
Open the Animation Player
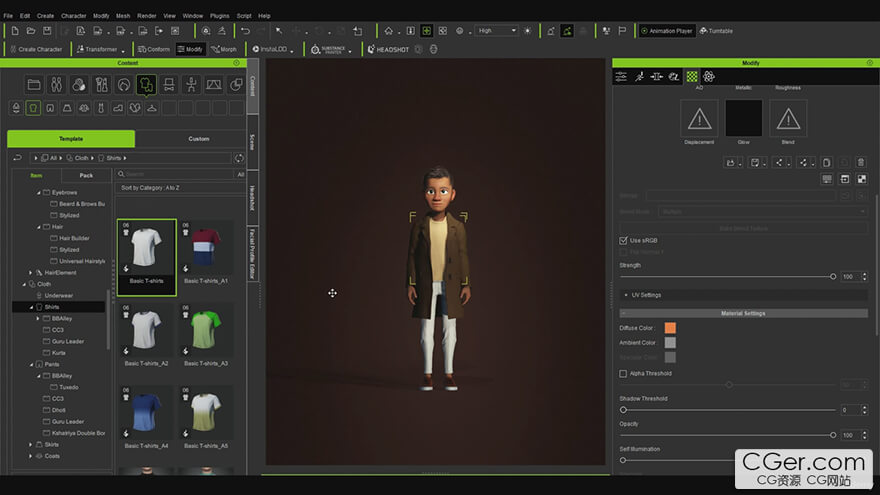[x=667, y=31]
